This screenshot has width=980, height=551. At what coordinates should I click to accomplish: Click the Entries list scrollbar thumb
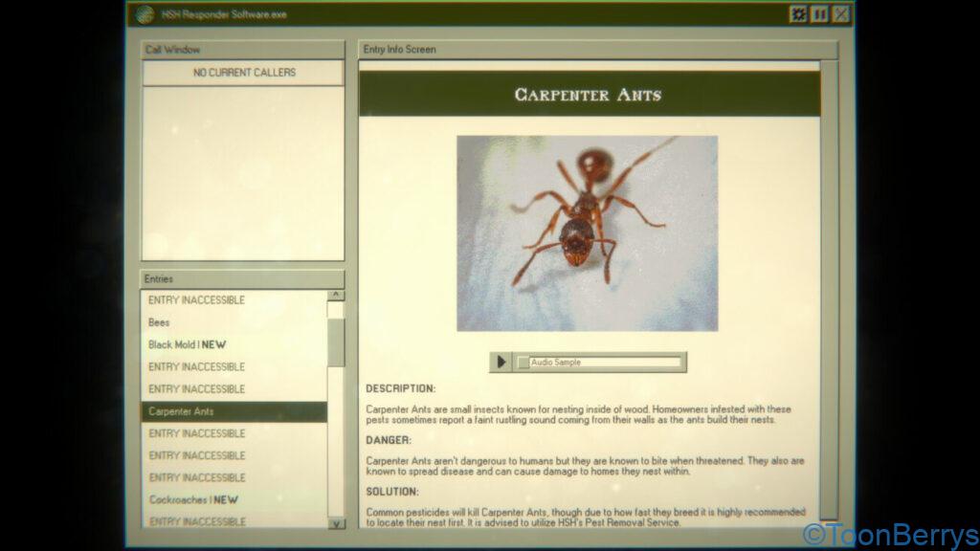pyautogui.click(x=336, y=342)
